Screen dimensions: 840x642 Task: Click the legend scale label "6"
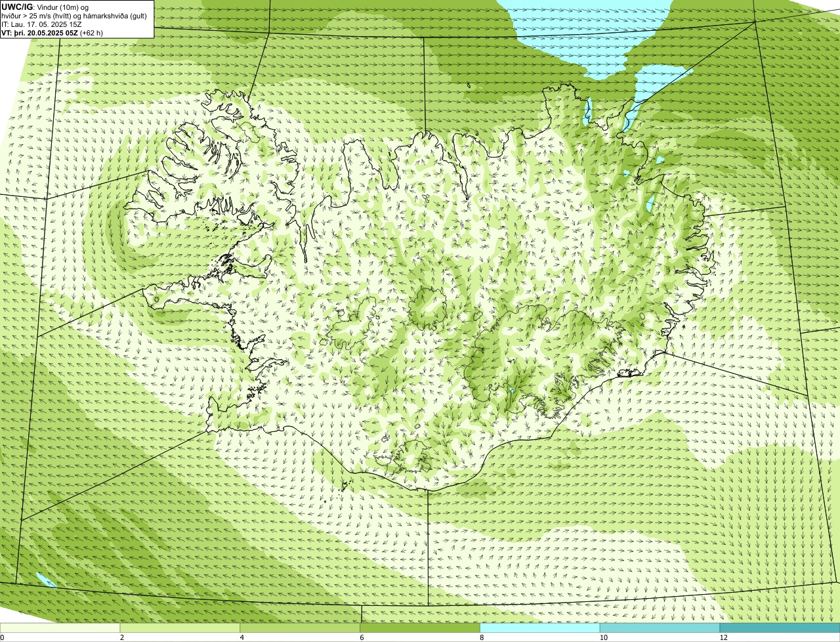[362, 637]
